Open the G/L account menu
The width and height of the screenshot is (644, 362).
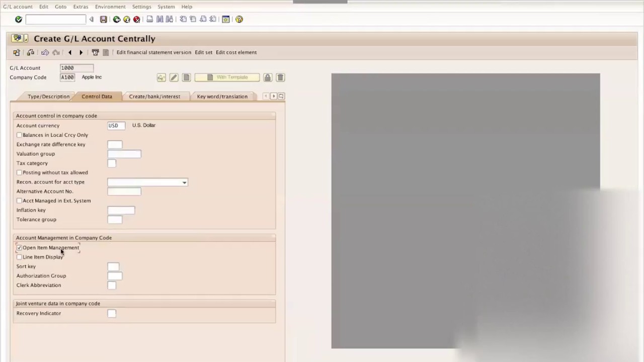coord(18,7)
